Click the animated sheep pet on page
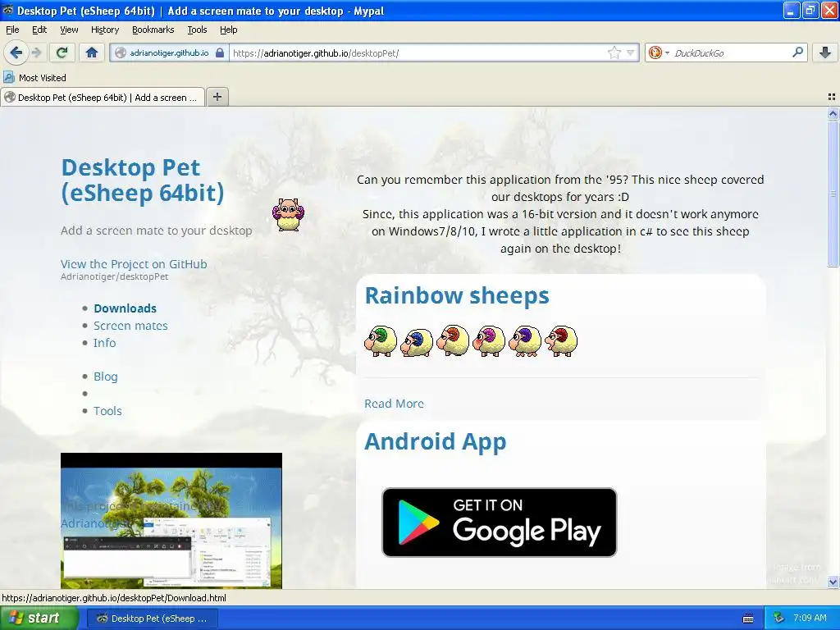This screenshot has height=630, width=840. 288,214
